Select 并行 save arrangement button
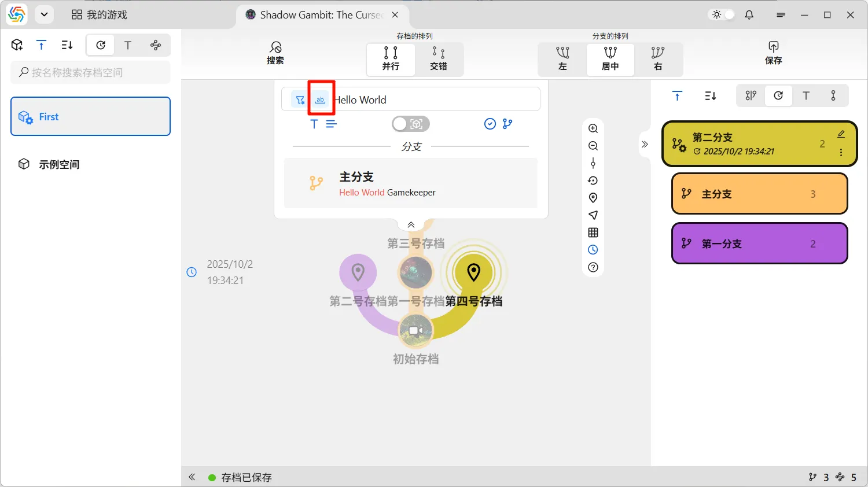The image size is (868, 487). [391, 59]
